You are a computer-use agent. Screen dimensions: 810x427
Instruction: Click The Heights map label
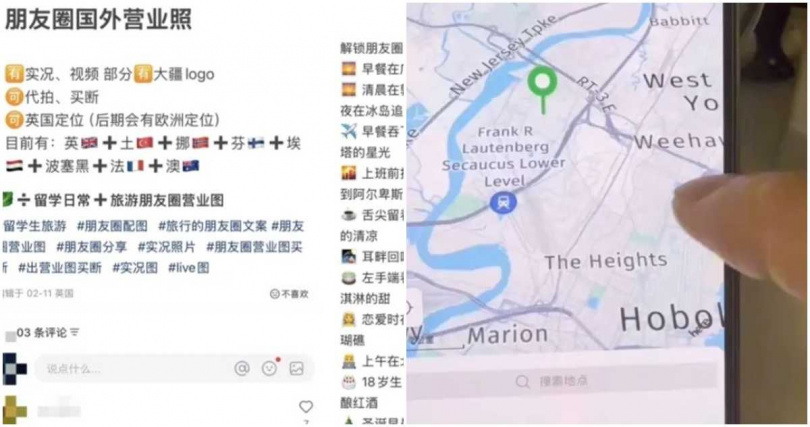pyautogui.click(x=605, y=261)
